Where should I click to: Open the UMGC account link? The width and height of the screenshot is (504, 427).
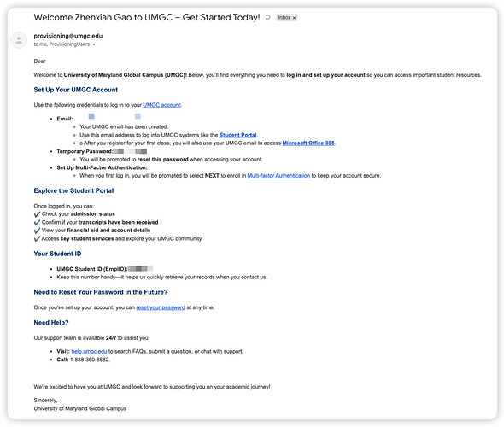pyautogui.click(x=161, y=105)
